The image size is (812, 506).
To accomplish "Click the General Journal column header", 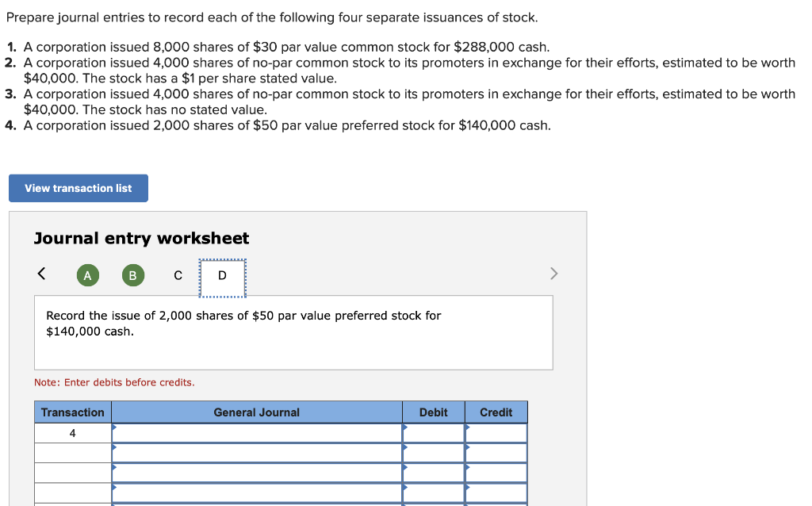I will point(257,412).
